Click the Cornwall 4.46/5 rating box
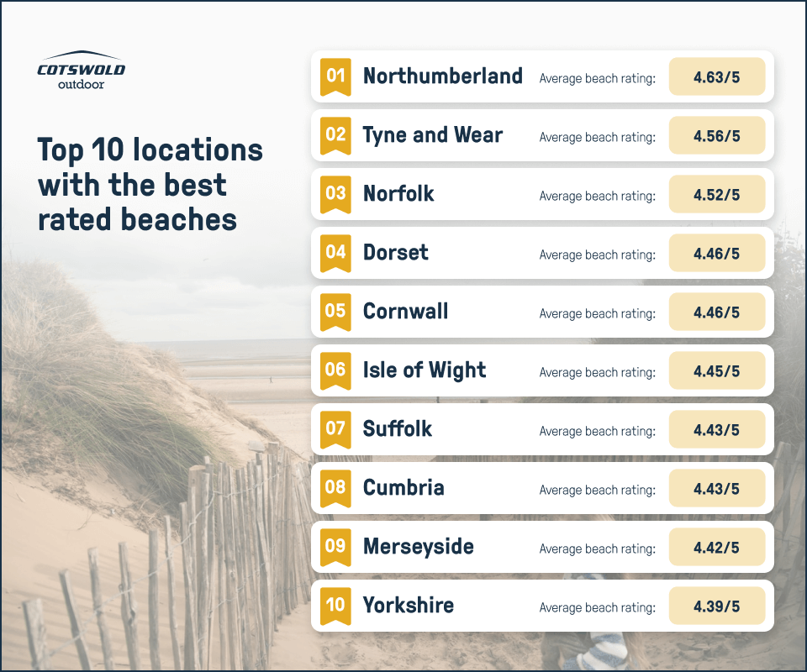807x672 pixels. click(717, 312)
